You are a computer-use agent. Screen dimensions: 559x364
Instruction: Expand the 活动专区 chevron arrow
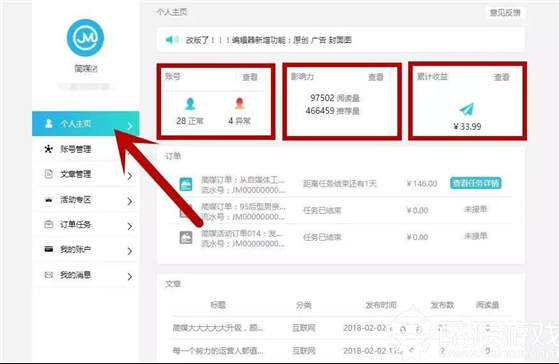(x=130, y=201)
